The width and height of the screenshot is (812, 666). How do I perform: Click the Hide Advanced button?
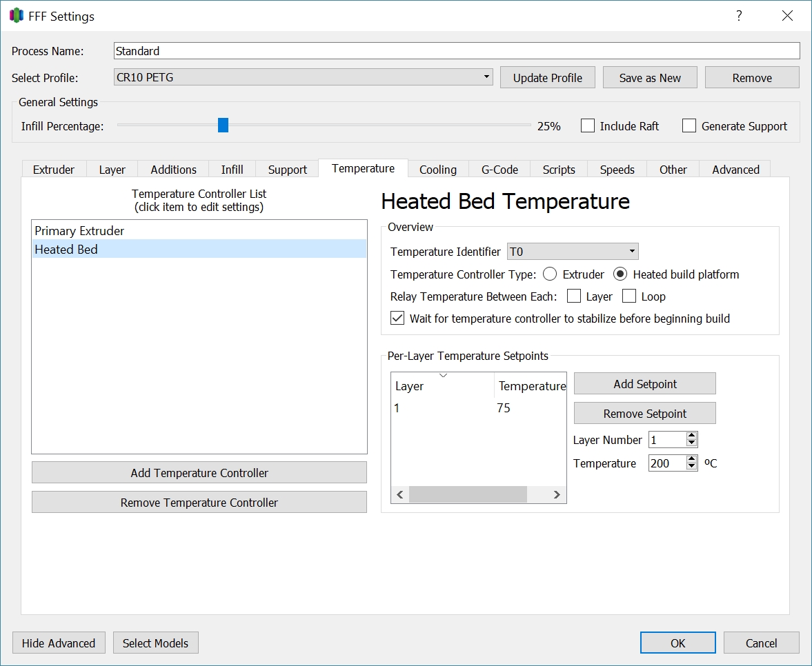click(x=59, y=643)
